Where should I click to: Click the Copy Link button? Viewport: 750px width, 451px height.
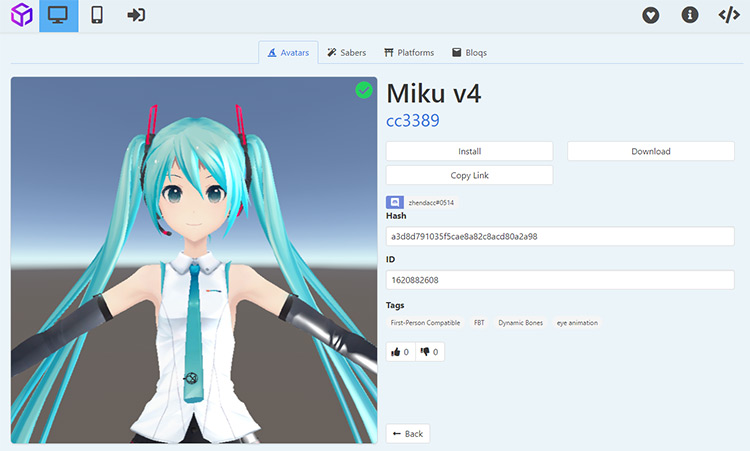[x=469, y=175]
